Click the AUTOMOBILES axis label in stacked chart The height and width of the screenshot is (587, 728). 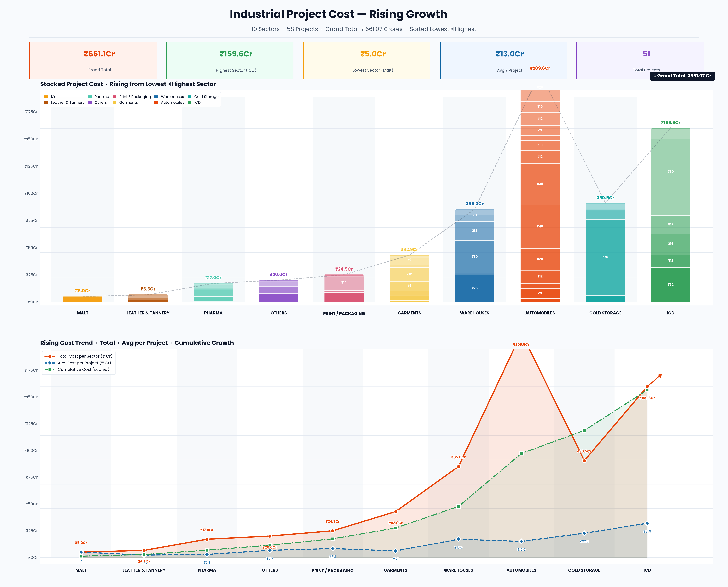(540, 313)
